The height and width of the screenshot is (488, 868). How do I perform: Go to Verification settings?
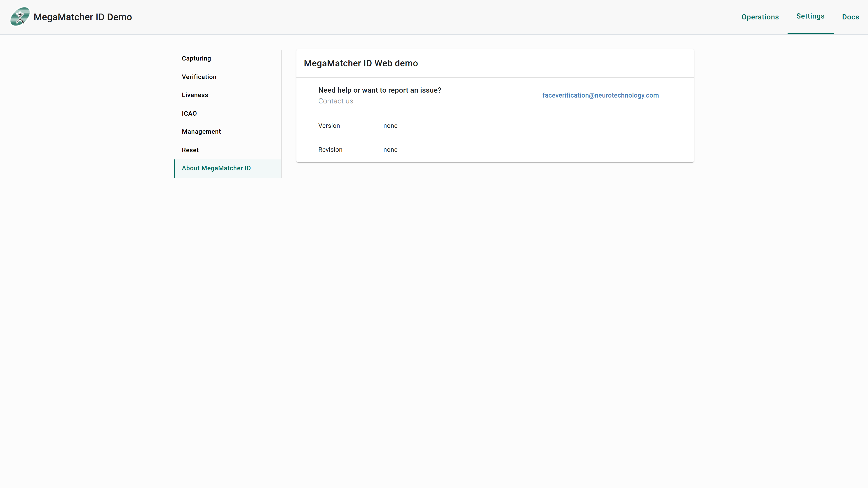[228, 77]
